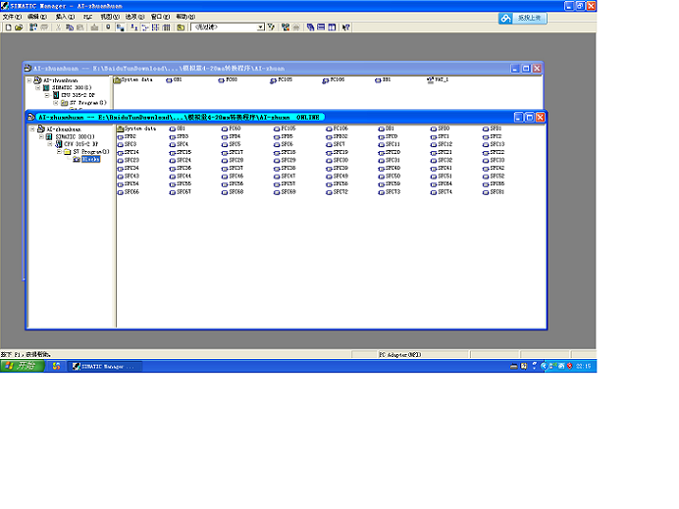Create a new project with New toolbar icon
Viewport: 679px width, 509px height.
[x=8, y=27]
